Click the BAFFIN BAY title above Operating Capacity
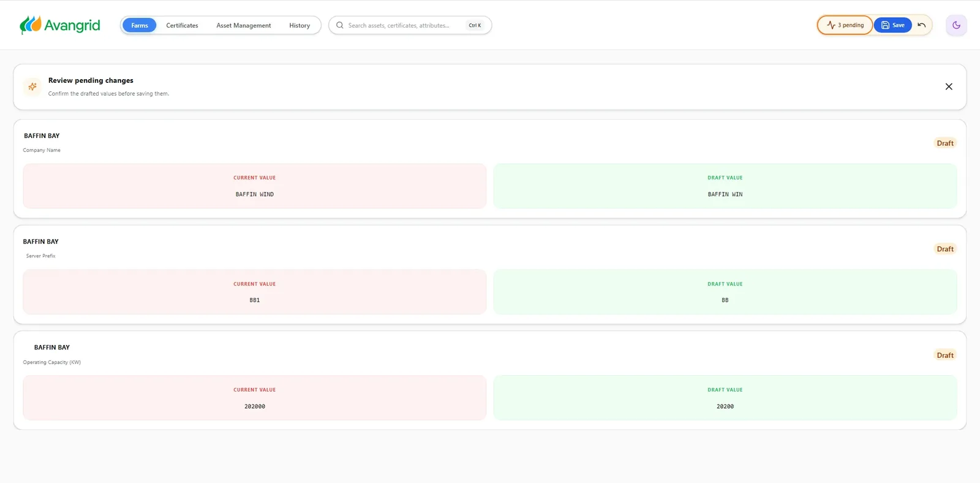 (x=52, y=348)
